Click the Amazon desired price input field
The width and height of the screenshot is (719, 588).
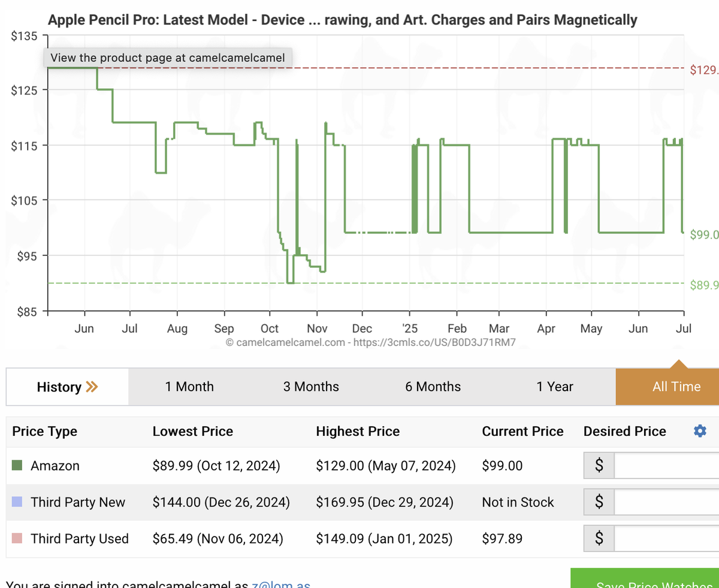(x=666, y=466)
